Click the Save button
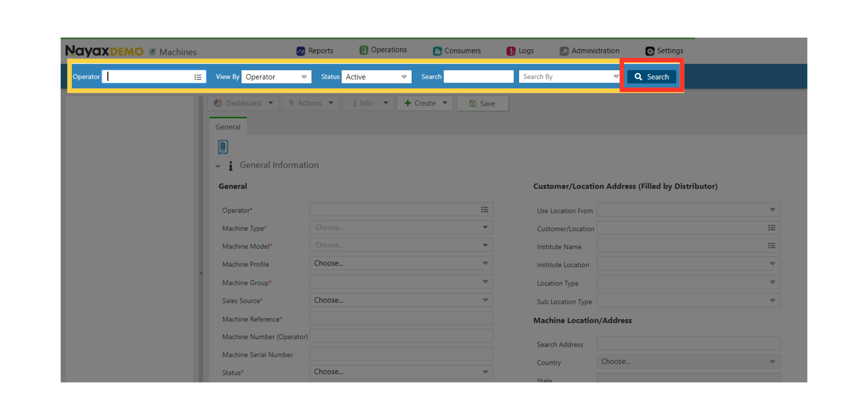868x420 pixels. [482, 104]
